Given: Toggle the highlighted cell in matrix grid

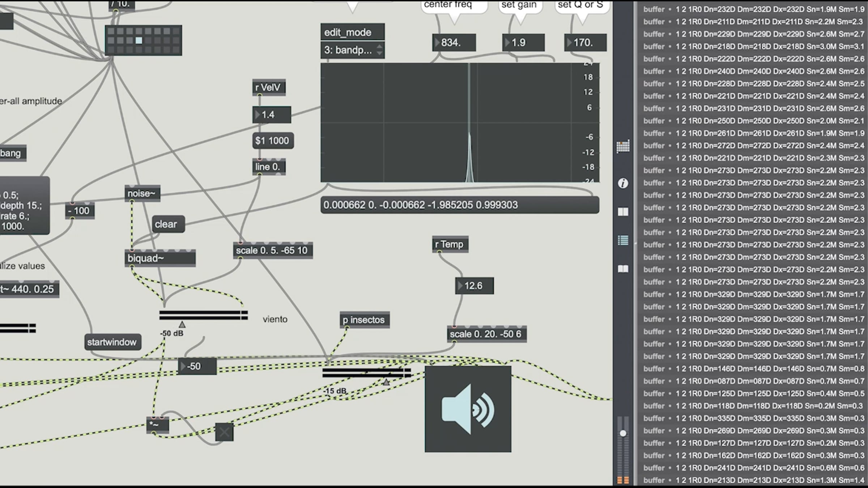Looking at the screenshot, I should pyautogui.click(x=139, y=40).
